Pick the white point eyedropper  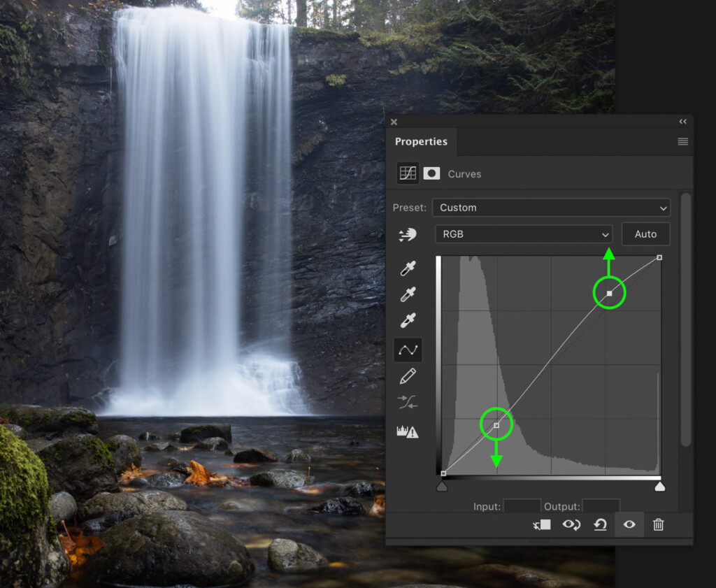tap(408, 320)
